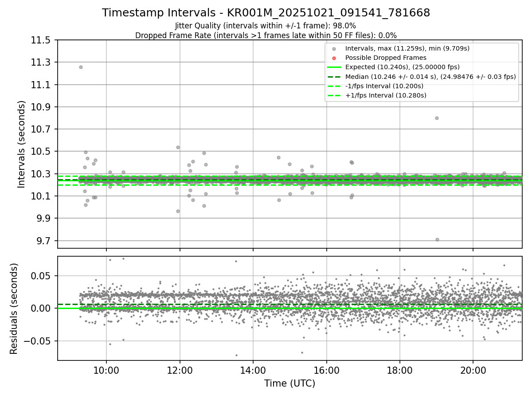Click the legend entry starting with "Median (10.246"

pyautogui.click(x=430, y=76)
